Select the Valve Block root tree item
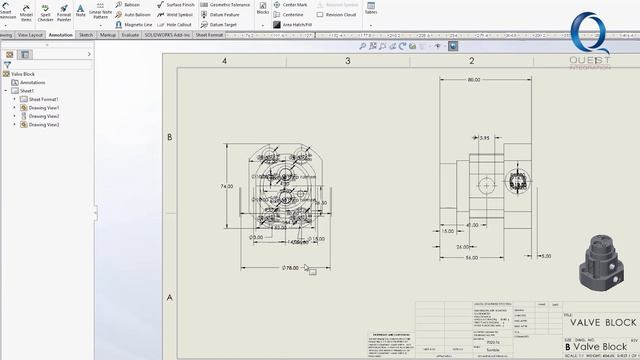640x360 pixels. 19,74
